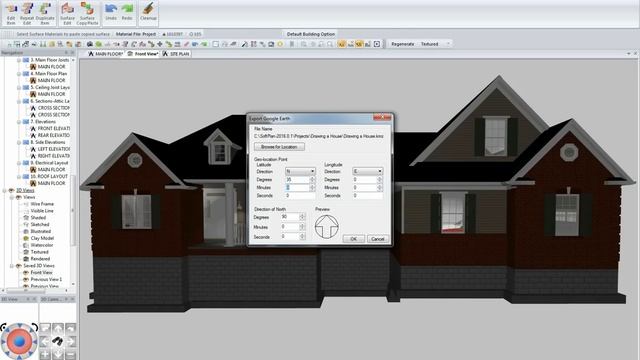Collapse the Saved 3D Views node

12,266
